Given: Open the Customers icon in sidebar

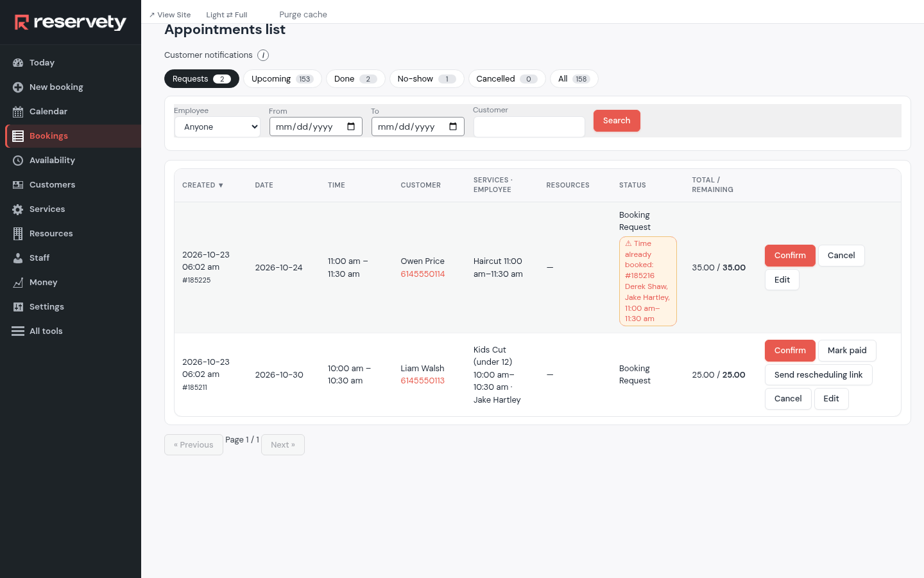Looking at the screenshot, I should coord(18,184).
